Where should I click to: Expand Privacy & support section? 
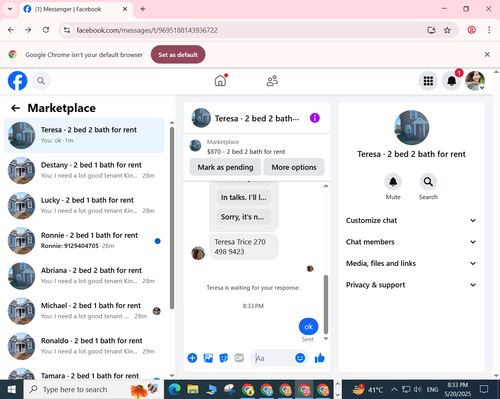(411, 285)
